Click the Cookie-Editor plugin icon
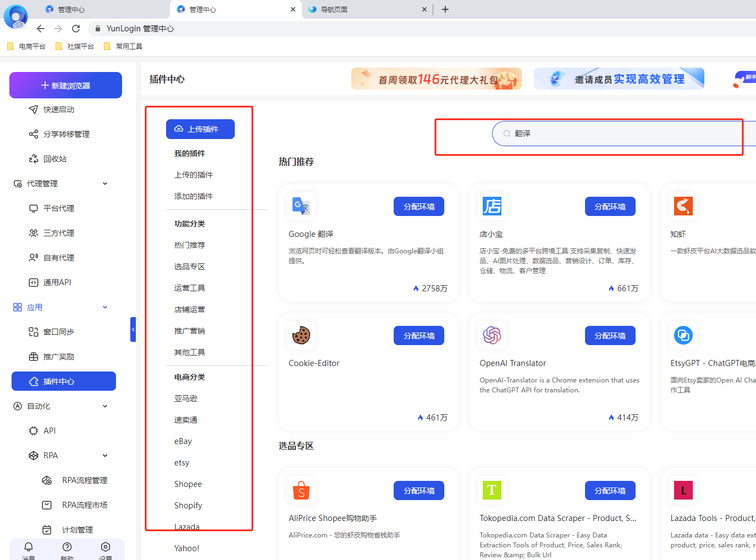Image resolution: width=756 pixels, height=560 pixels. coord(301,335)
